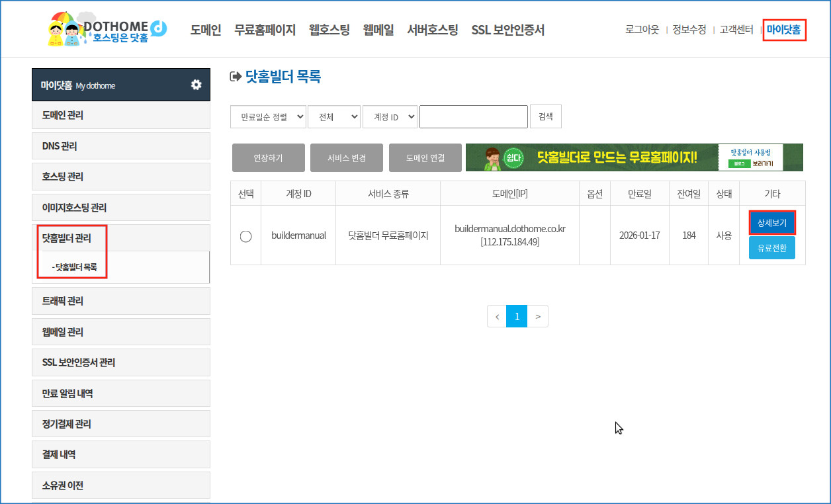
Task: Click the DOTHOME logo
Action: click(x=108, y=28)
